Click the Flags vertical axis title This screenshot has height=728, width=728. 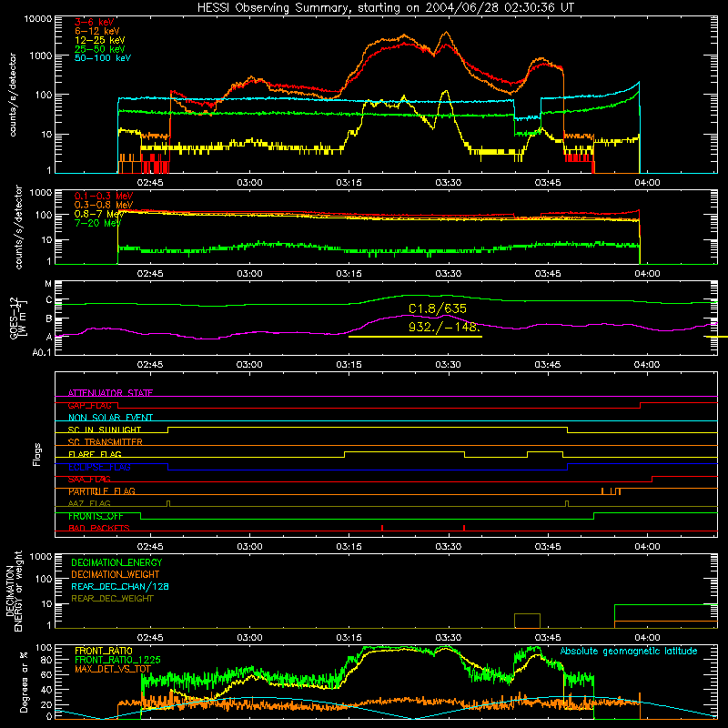point(37,454)
